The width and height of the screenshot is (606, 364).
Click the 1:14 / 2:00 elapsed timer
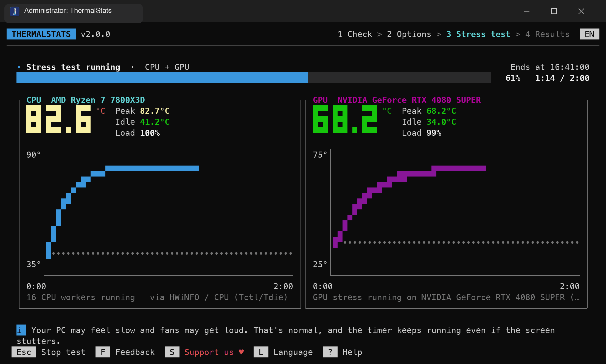pos(562,78)
